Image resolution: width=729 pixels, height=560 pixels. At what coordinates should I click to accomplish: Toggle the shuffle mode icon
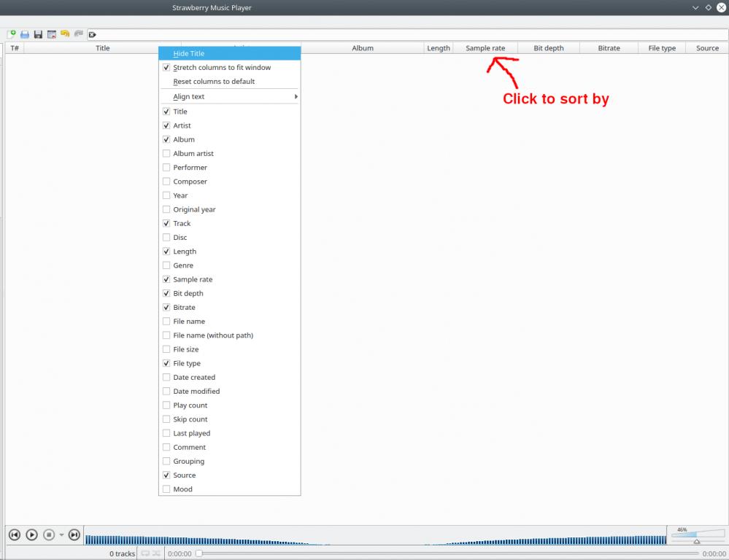[156, 553]
